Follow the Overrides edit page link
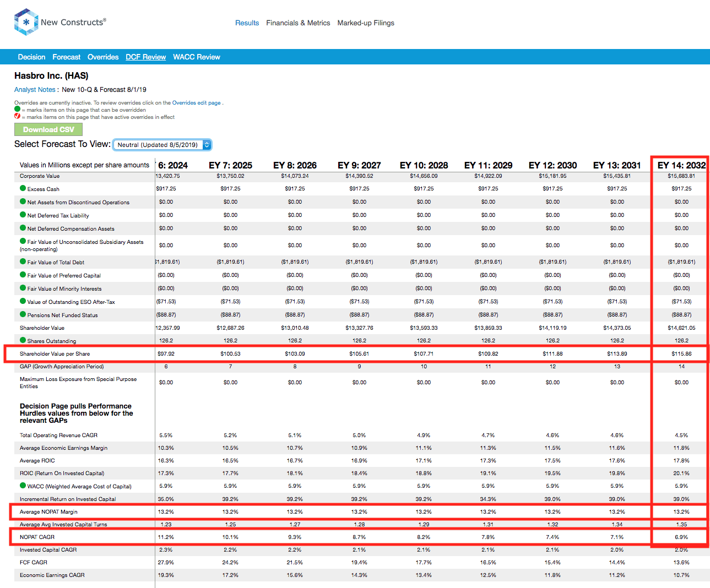This screenshot has height=588, width=710. pyautogui.click(x=197, y=103)
